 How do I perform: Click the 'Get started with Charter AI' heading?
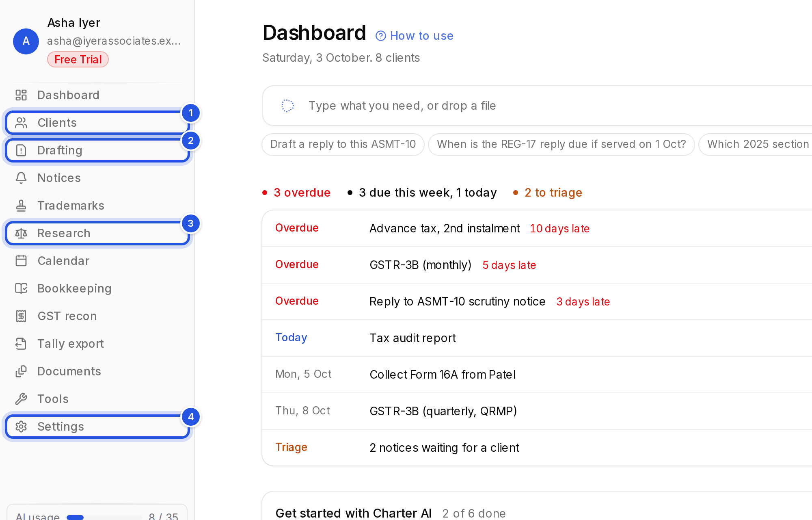point(353,513)
